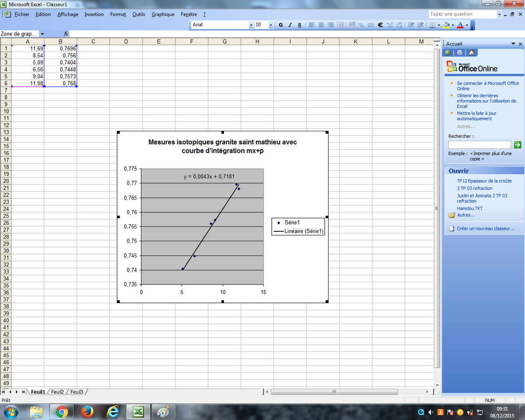The image size is (525, 420).
Task: Decrease indent icon
Action: pyautogui.click(x=411, y=25)
